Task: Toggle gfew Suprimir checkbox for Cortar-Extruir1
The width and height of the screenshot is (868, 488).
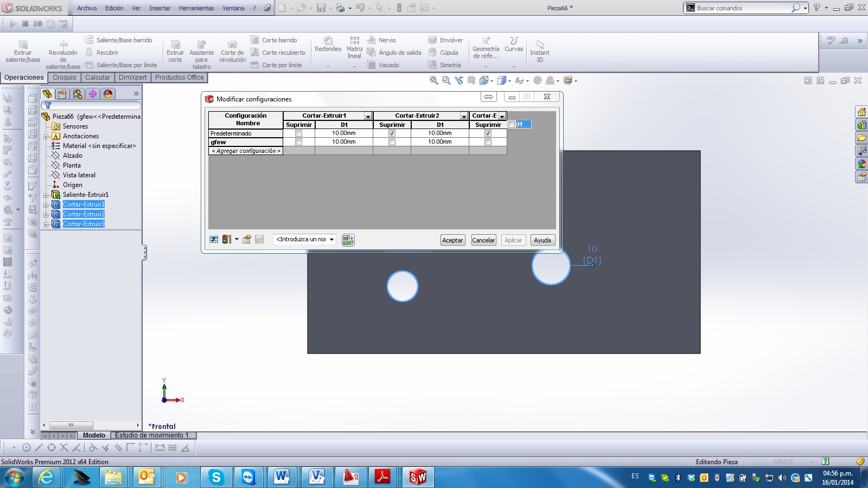Action: [298, 142]
